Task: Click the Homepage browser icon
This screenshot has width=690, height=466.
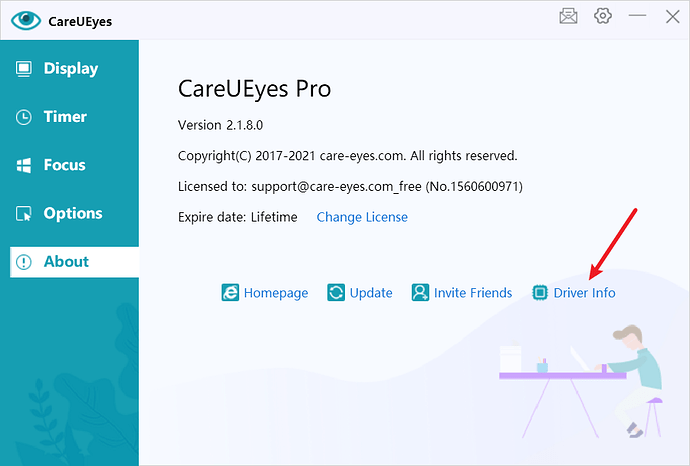Action: pyautogui.click(x=230, y=293)
